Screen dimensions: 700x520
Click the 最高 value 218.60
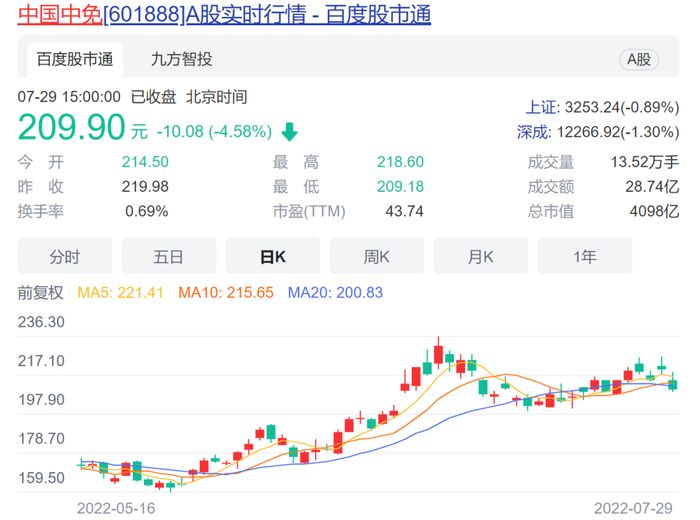pyautogui.click(x=400, y=162)
